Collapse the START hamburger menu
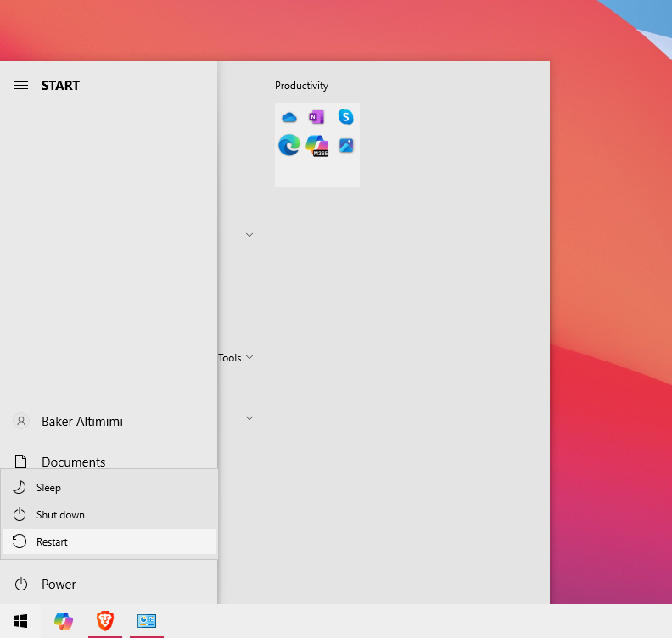The image size is (672, 638). pos(21,86)
